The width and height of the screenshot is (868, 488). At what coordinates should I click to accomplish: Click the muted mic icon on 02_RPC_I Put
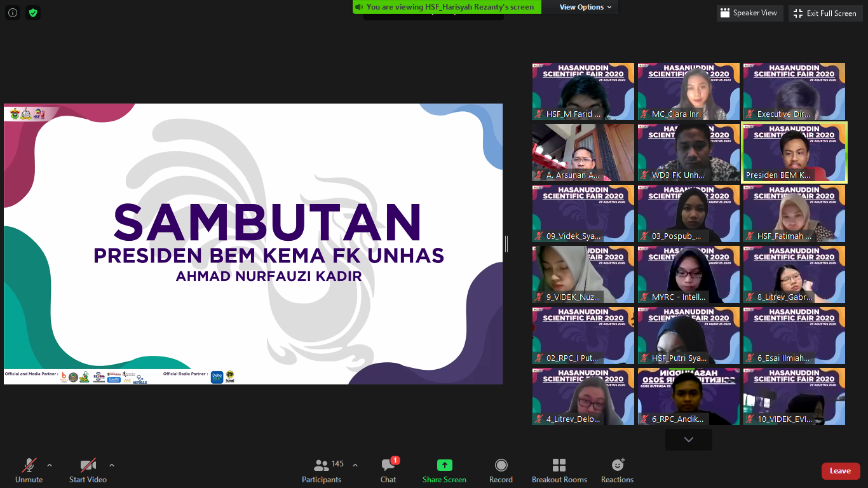[x=539, y=358]
